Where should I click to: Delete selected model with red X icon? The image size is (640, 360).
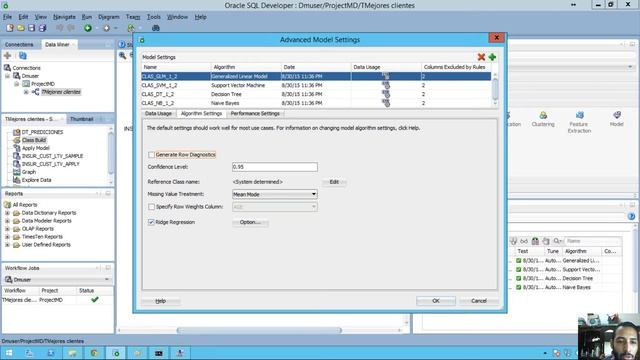(481, 57)
